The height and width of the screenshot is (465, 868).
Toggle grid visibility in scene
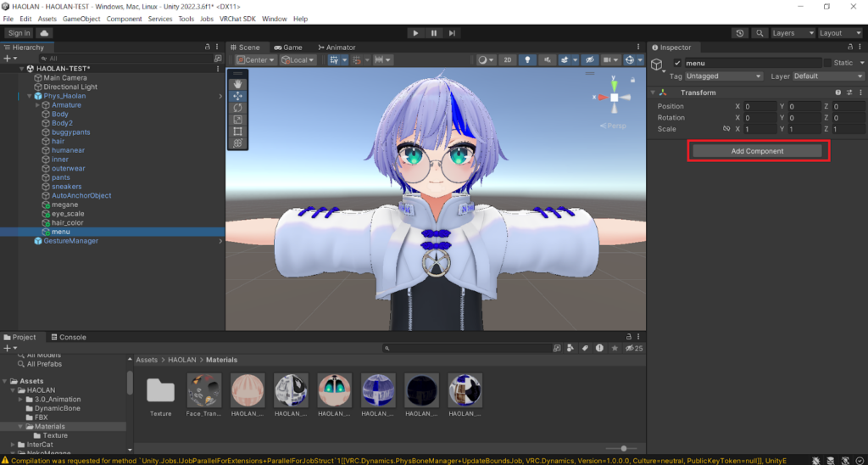point(334,60)
